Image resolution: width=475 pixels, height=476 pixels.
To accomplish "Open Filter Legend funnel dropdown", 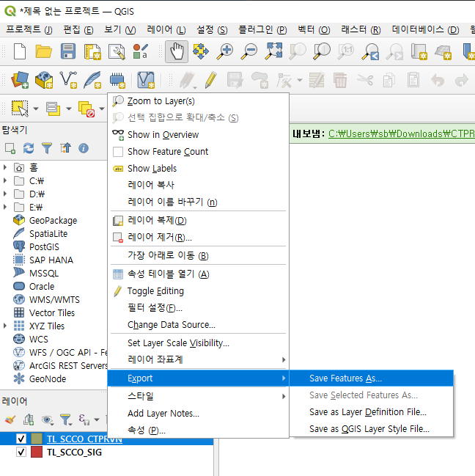I will tap(65, 420).
